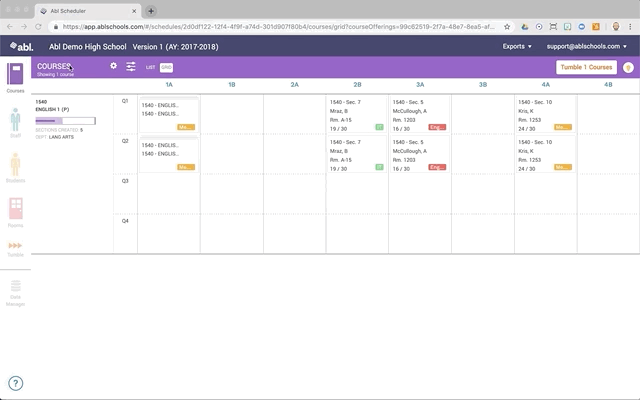
Task: Open the Q2 1540 - Sec. 10 card
Action: coord(546,155)
